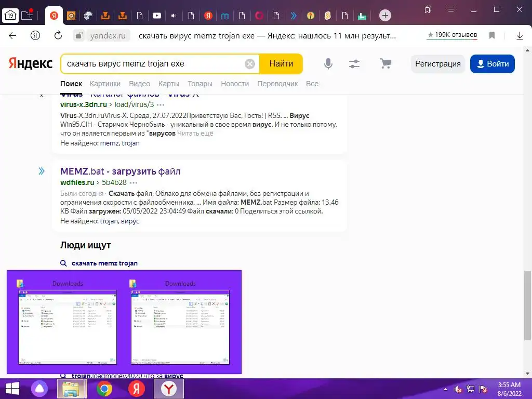Viewport: 532px width, 399px height.
Task: Select the Карты search tab
Action: (169, 84)
